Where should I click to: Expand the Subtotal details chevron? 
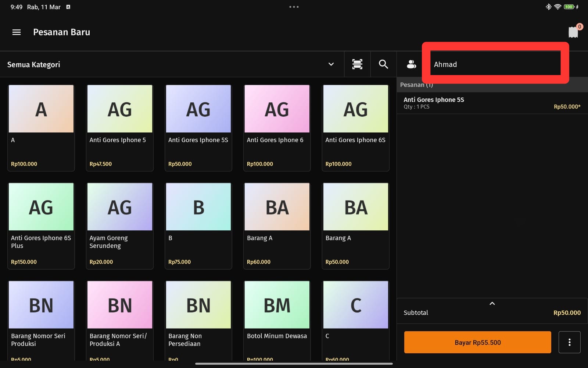tap(492, 304)
